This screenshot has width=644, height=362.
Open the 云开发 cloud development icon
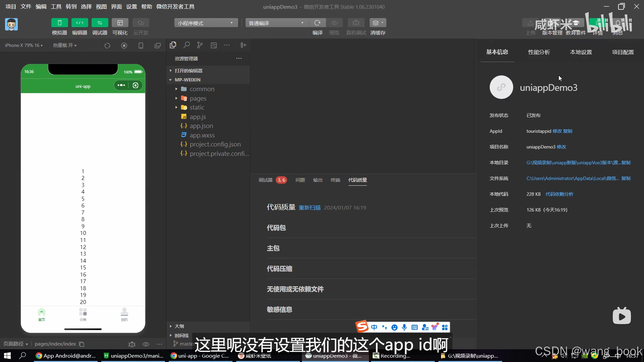pos(141,23)
